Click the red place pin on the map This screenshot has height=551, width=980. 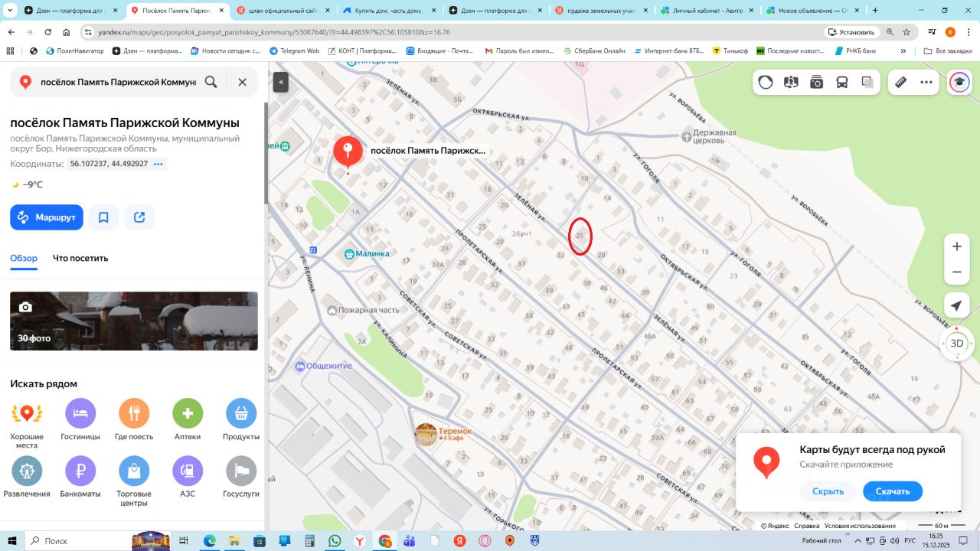(x=348, y=152)
